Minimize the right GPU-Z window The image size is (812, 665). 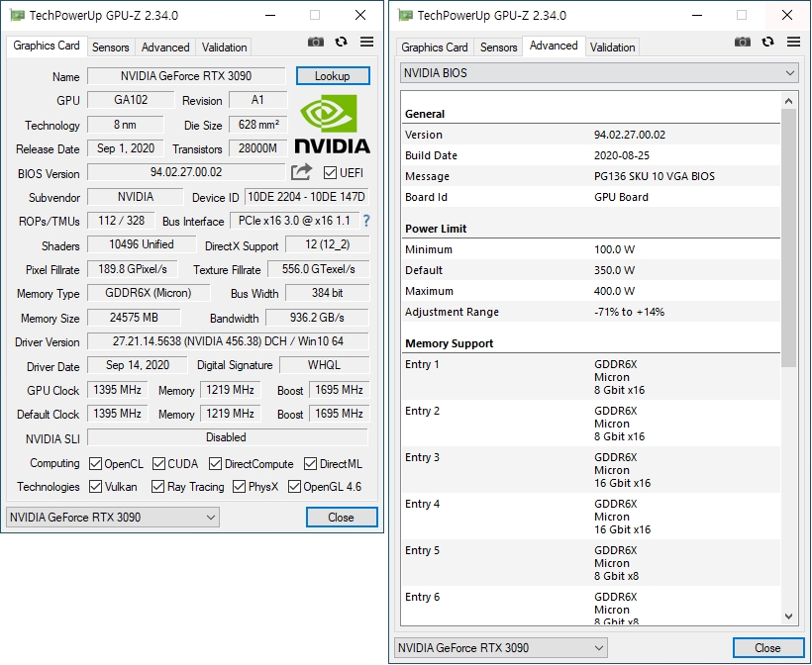point(697,16)
